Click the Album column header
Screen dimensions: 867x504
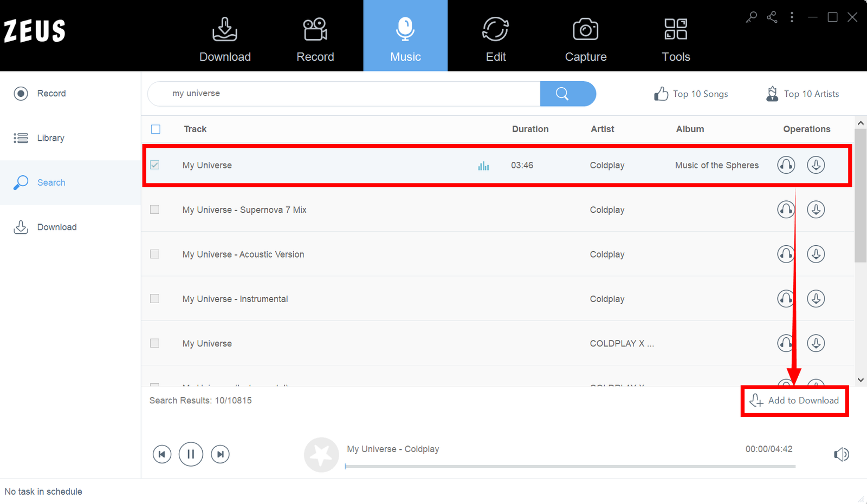690,129
